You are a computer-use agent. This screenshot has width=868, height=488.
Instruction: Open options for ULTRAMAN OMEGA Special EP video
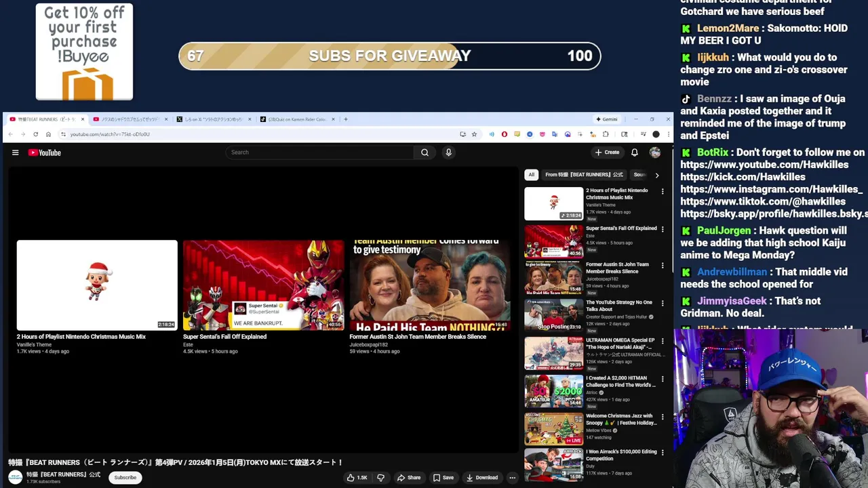[x=663, y=342]
